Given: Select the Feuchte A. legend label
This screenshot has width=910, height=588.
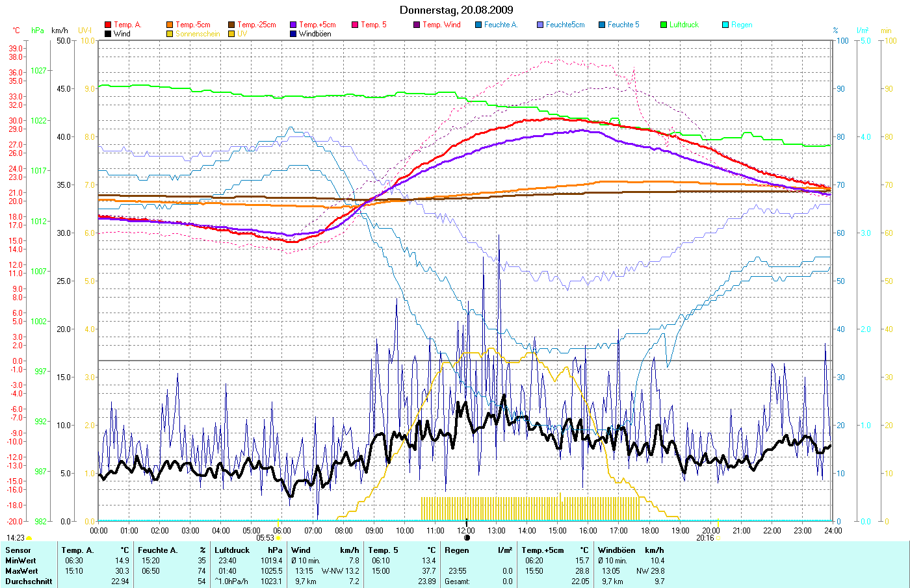Looking at the screenshot, I should click(500, 25).
